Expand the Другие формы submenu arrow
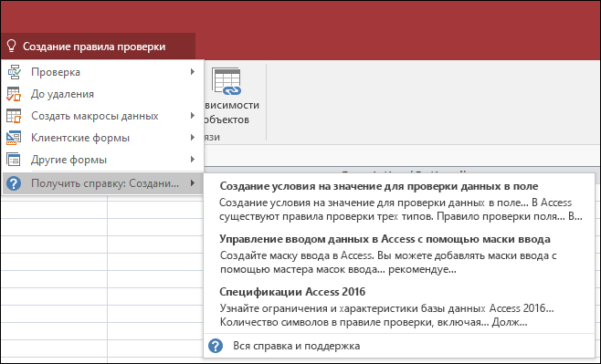Image resolution: width=601 pixels, height=364 pixels. pyautogui.click(x=193, y=160)
